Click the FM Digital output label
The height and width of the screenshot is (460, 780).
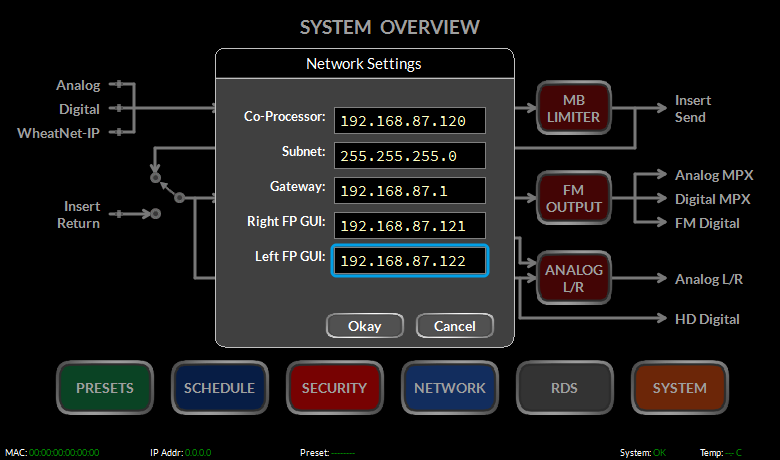[707, 223]
